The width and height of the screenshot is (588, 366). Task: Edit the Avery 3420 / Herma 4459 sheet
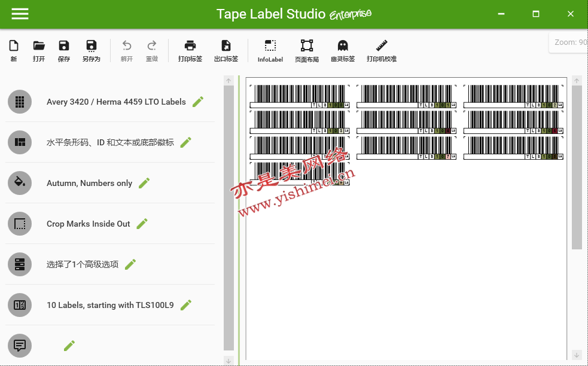coord(198,102)
